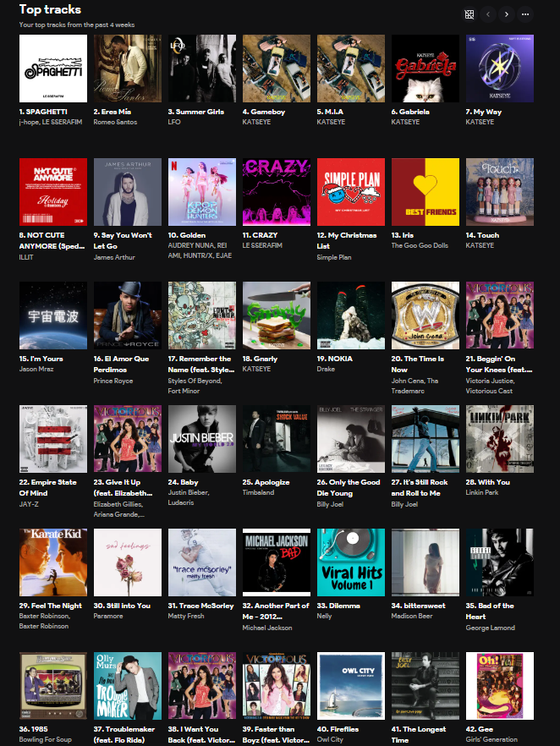Open track 36. 1985

33,729
